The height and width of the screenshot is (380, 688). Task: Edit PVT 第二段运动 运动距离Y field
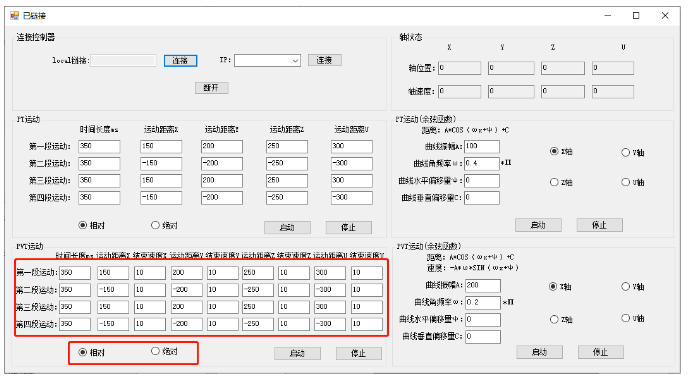point(186,290)
